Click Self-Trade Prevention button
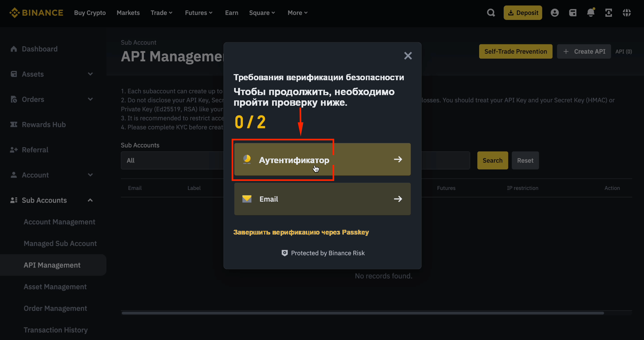644x340 pixels. point(516,52)
